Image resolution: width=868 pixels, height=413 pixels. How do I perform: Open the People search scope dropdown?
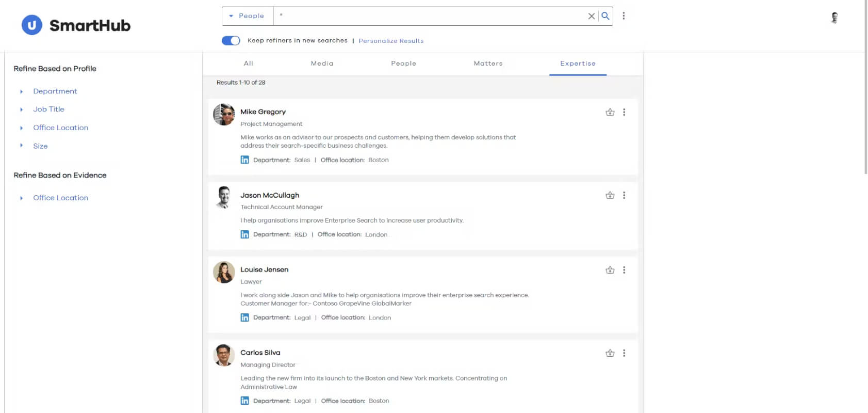(247, 16)
